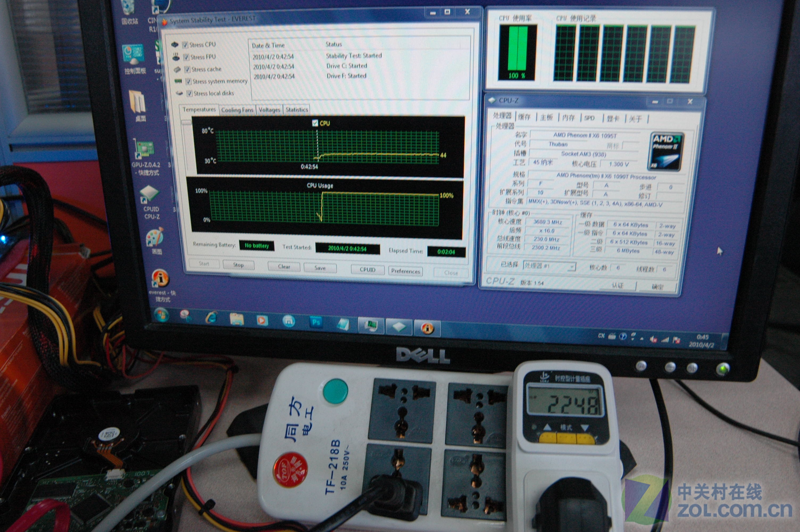Open Internet Explorer from the taskbar
Screen dimensions: 800x532
coord(212,318)
